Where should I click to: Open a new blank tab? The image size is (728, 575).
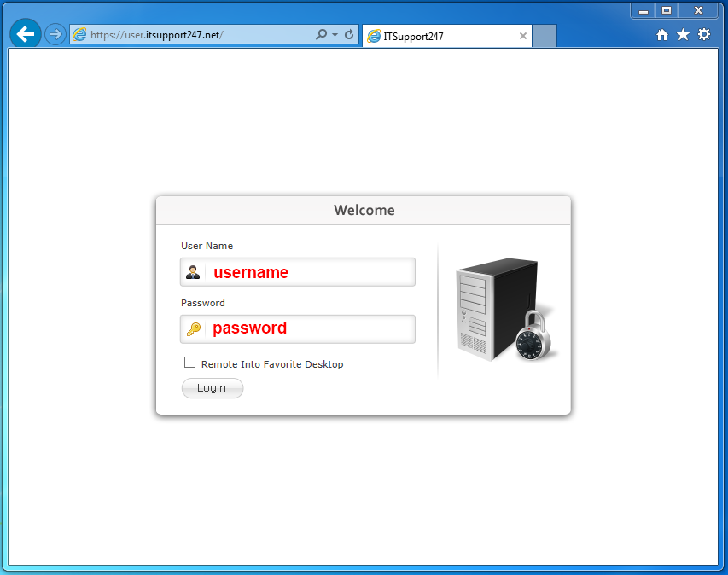[x=545, y=36]
